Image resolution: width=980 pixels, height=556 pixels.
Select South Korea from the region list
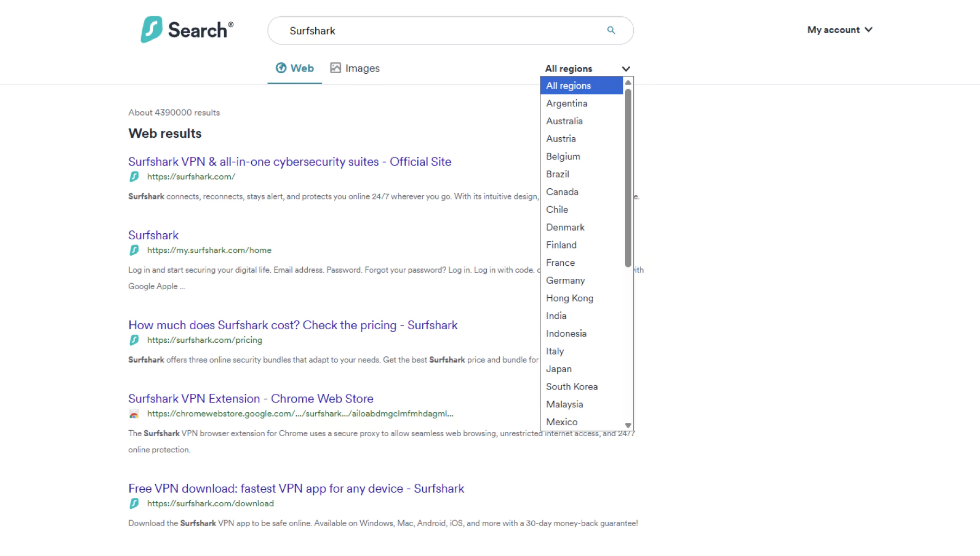point(582,387)
